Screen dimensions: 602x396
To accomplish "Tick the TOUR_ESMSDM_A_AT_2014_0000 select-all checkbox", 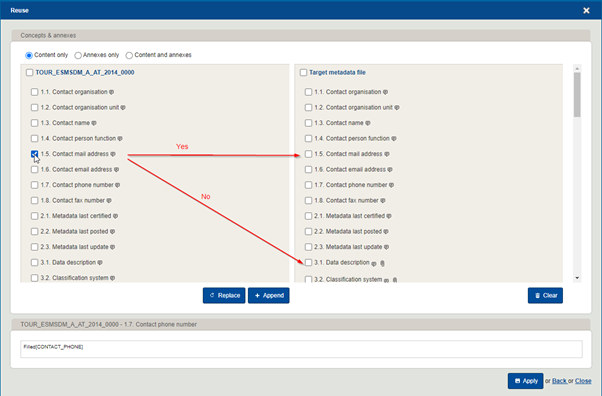I will tap(29, 73).
